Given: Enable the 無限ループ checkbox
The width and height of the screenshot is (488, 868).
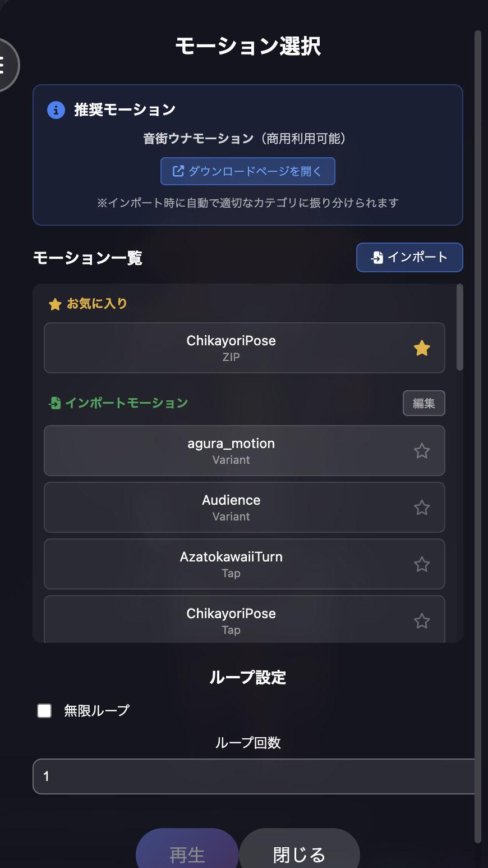Looking at the screenshot, I should pyautogui.click(x=44, y=711).
